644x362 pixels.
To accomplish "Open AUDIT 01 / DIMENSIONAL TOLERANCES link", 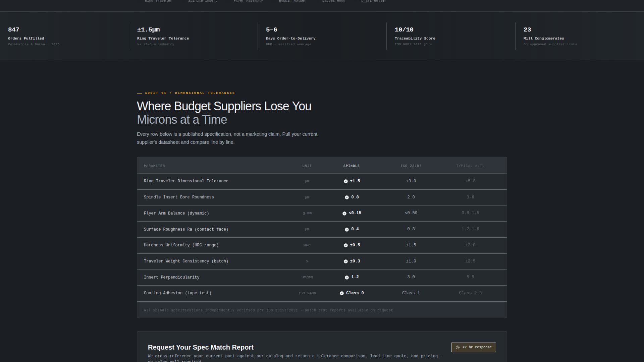I will coord(185,93).
